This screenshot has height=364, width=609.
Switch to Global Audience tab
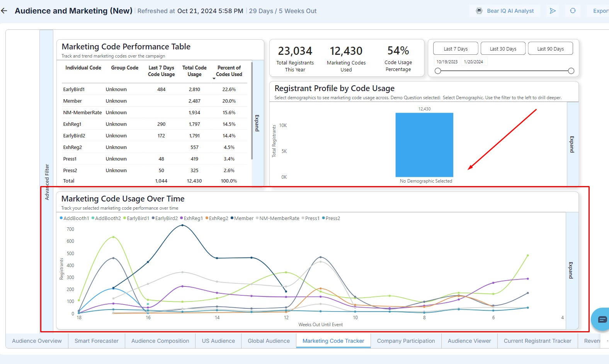(x=269, y=341)
